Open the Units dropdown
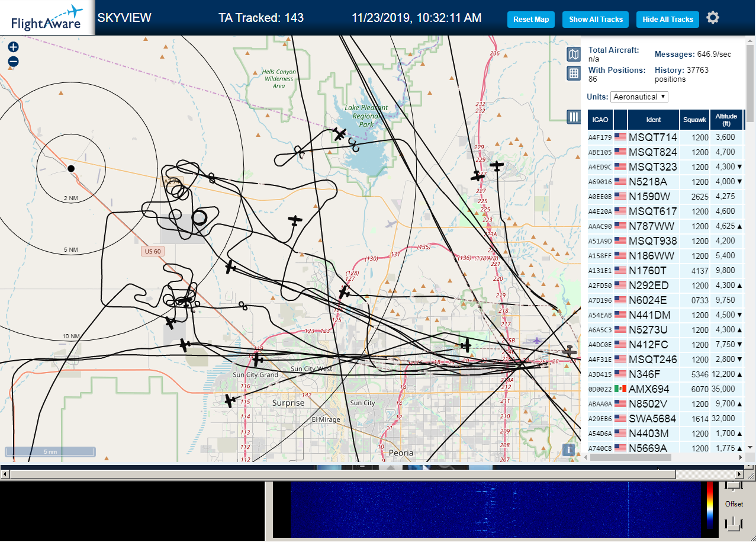 [x=639, y=97]
